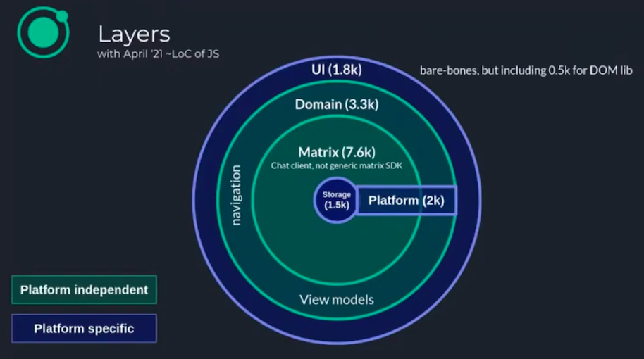Click the Platform independent legend box

coord(84,290)
